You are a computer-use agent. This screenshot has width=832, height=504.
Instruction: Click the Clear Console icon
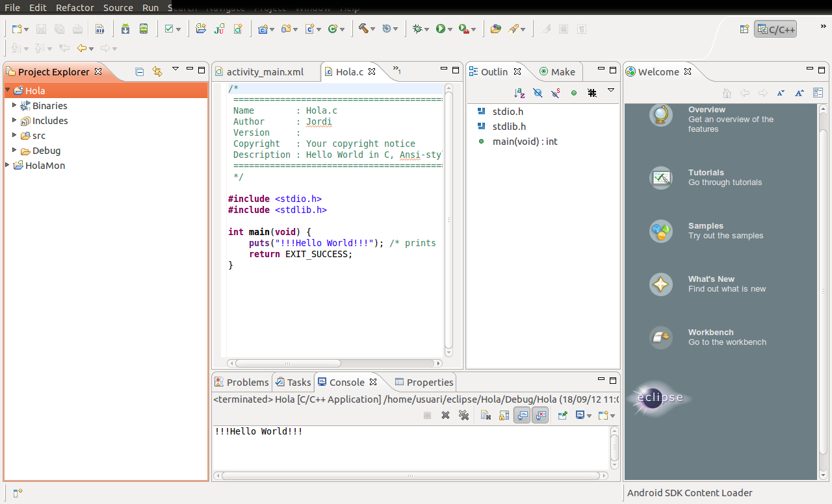tap(486, 415)
